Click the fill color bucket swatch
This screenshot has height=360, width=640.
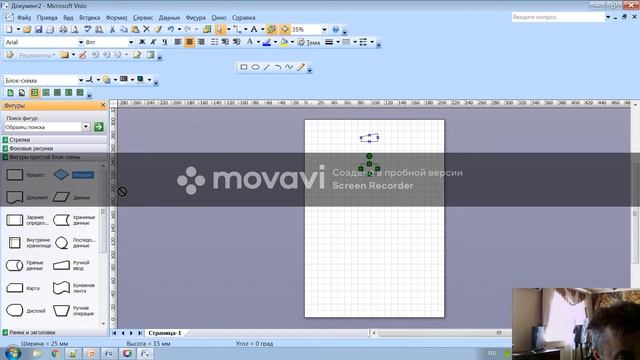(x=284, y=42)
